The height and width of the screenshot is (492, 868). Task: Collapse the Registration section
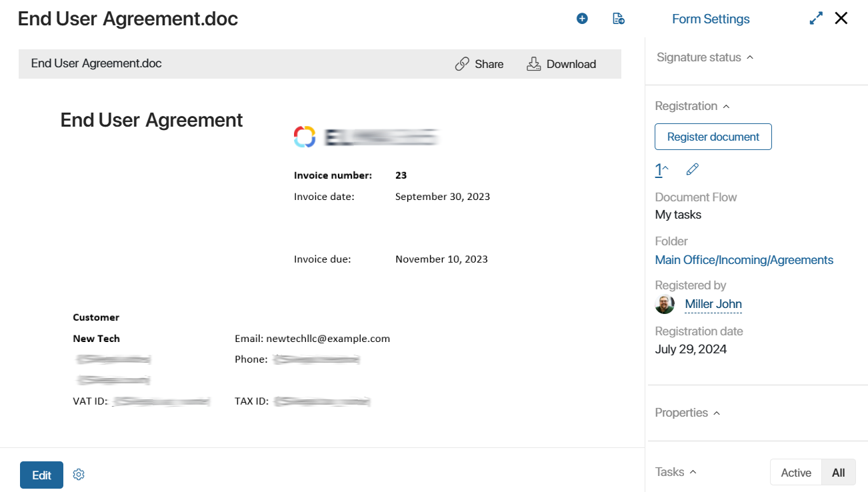693,106
